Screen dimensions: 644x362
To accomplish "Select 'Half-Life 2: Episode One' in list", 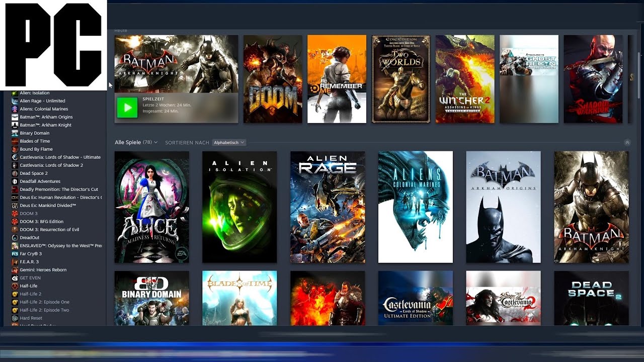I will 45,302.
